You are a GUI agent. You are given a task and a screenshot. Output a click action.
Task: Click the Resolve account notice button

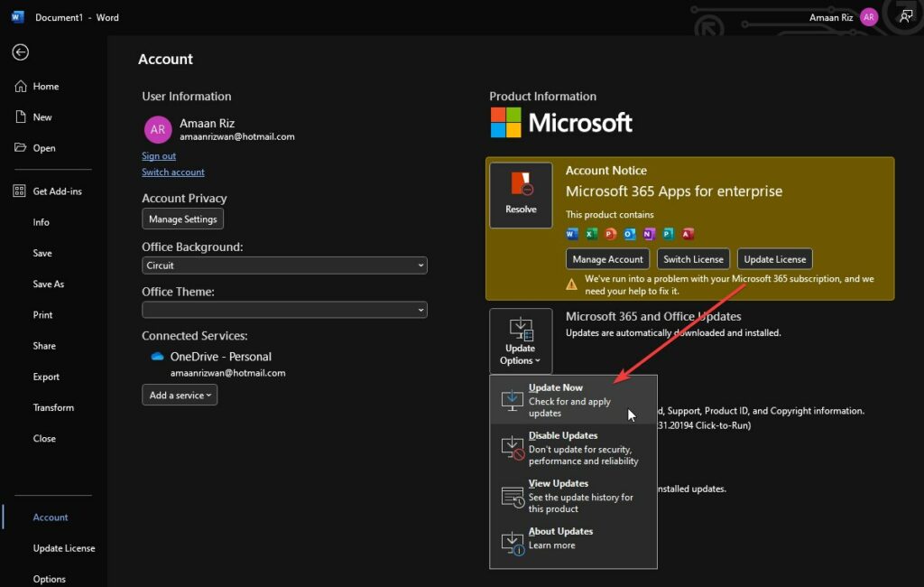(521, 195)
